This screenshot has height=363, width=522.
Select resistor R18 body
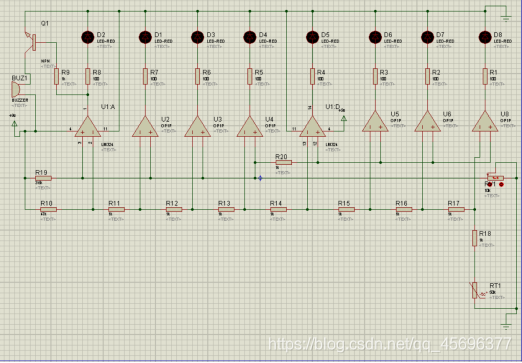pos(475,238)
